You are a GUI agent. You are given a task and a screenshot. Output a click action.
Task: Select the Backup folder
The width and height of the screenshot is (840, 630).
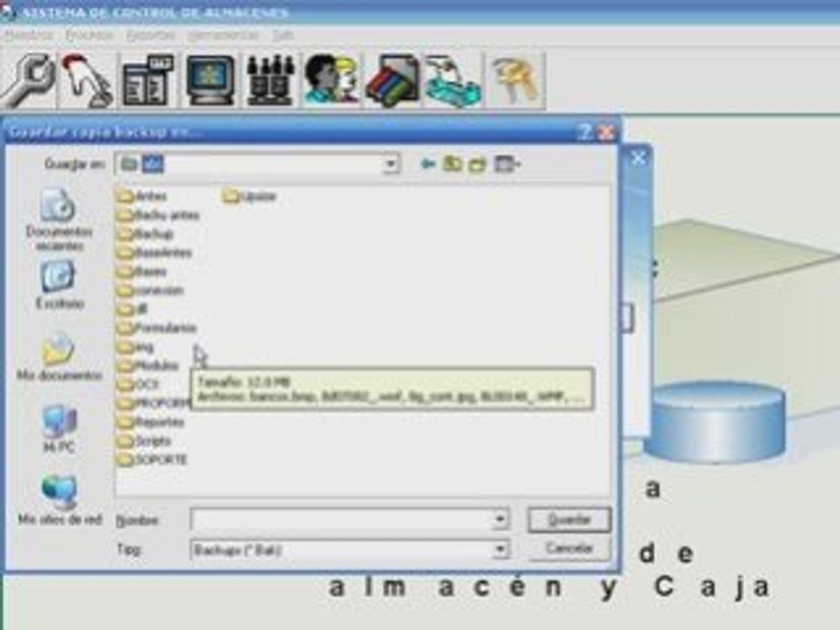[x=146, y=234]
